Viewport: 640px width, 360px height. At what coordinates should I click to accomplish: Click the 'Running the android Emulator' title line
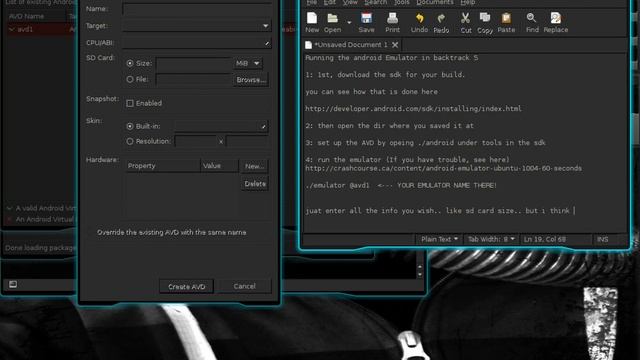391,58
